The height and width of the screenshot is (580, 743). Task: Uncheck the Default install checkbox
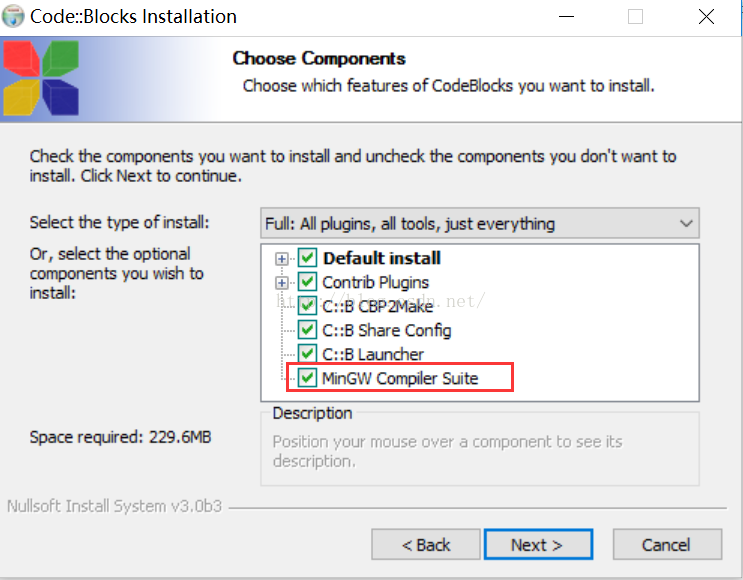tap(307, 258)
